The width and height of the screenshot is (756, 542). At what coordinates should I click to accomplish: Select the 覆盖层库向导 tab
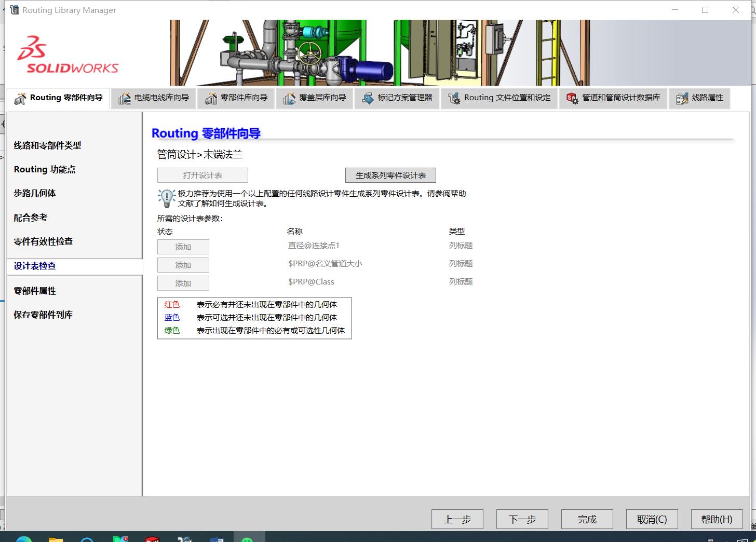click(315, 98)
